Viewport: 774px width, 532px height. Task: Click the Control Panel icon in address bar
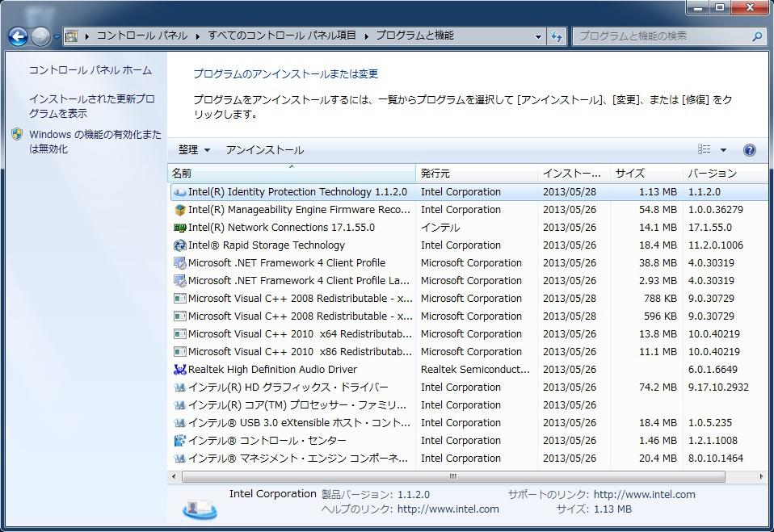[72, 36]
